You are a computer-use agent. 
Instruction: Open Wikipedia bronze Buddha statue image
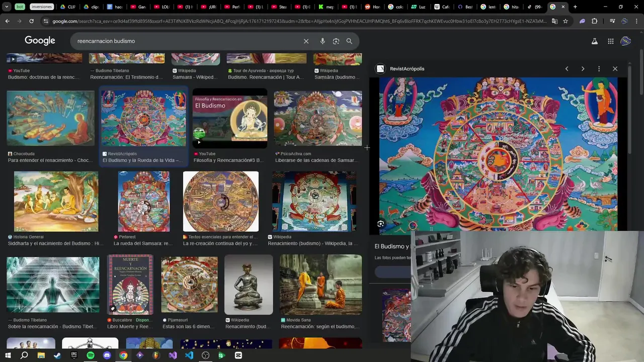(249, 285)
